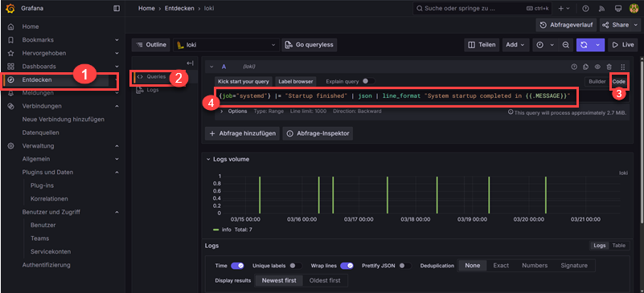644x293 pixels.
Task: Collapse the Plugins und Daten section
Action: point(117,172)
